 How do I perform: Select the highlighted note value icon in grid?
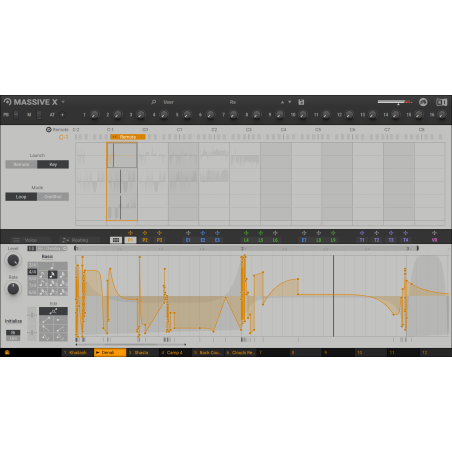tap(52, 275)
